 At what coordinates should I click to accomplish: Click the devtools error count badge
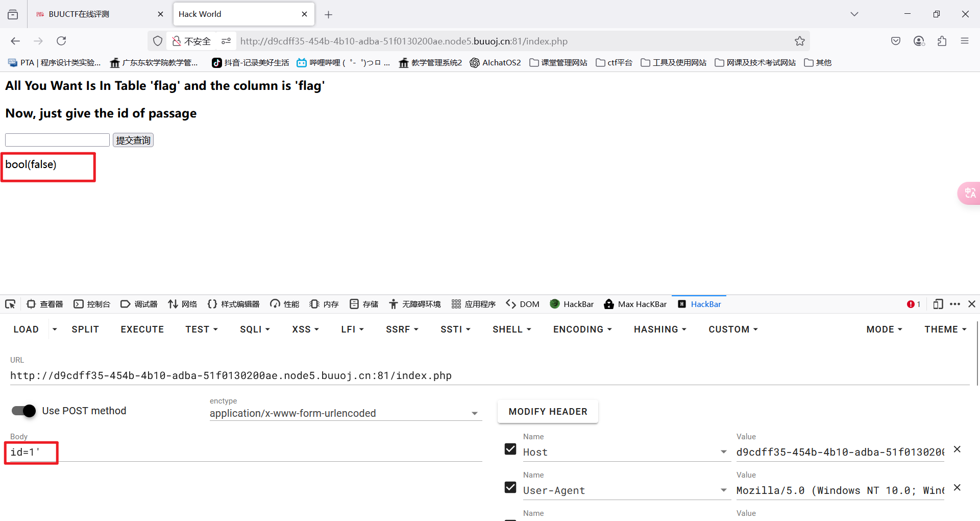[x=913, y=304]
